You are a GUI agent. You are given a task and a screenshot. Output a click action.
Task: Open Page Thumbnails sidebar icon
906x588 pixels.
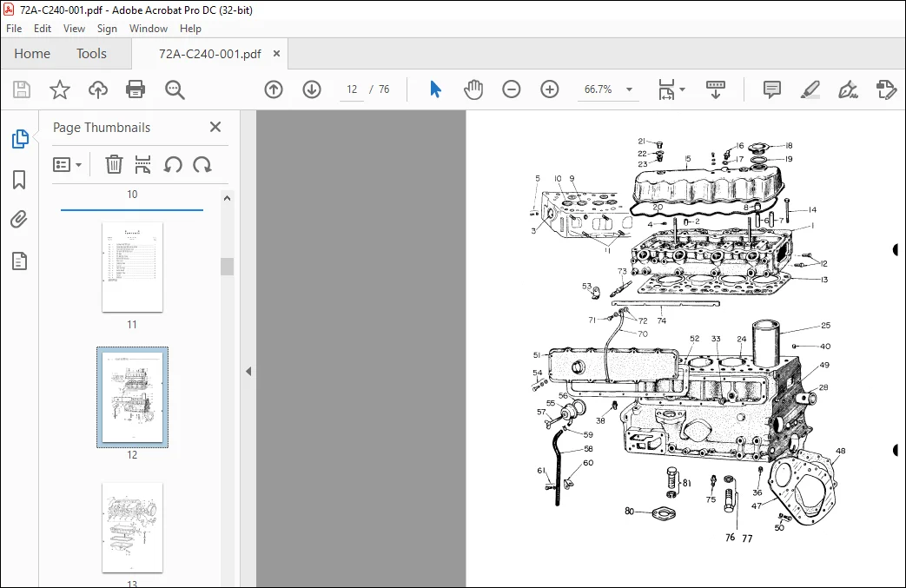(20, 139)
